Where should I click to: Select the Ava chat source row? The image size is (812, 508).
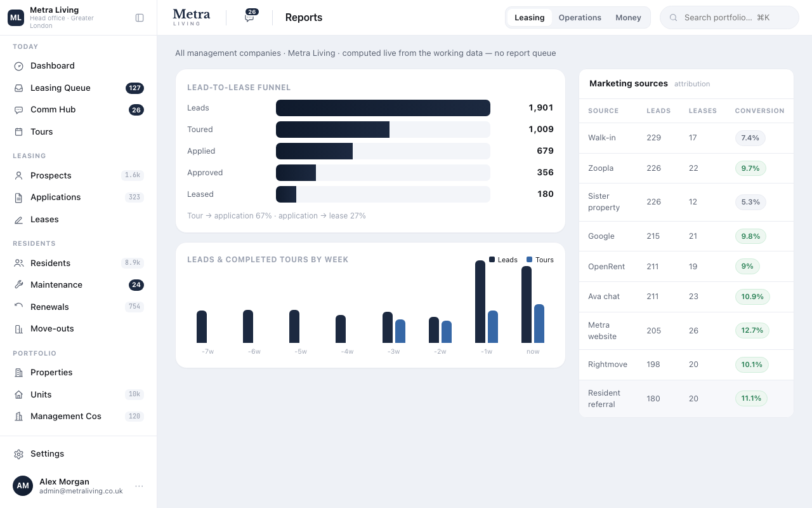pyautogui.click(x=686, y=297)
